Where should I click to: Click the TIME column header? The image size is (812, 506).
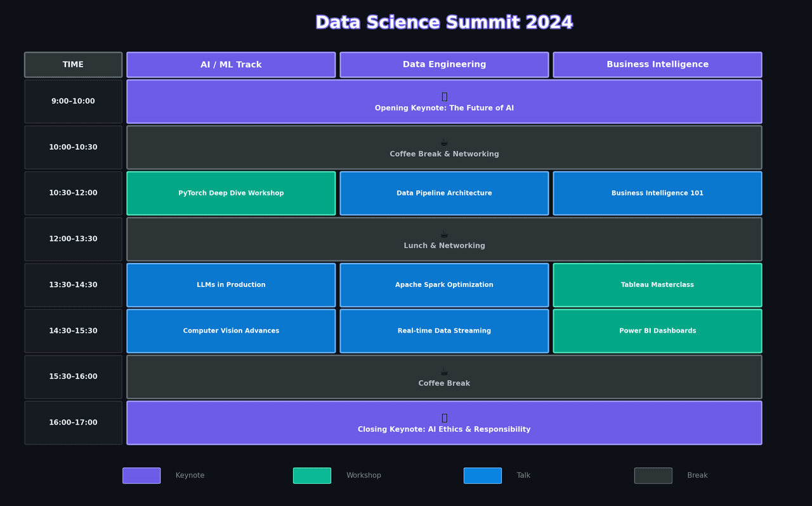(73, 64)
